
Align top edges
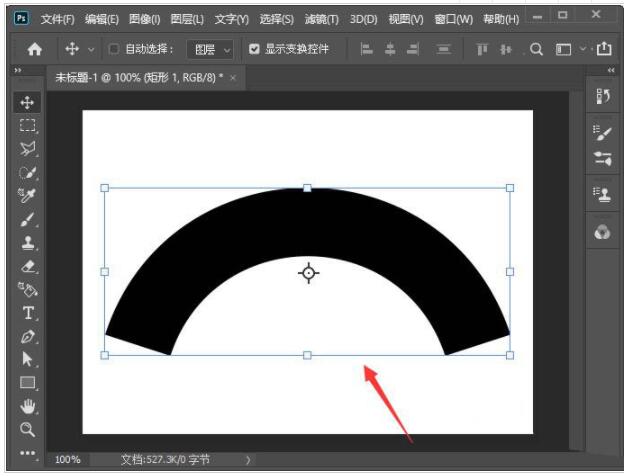click(482, 49)
